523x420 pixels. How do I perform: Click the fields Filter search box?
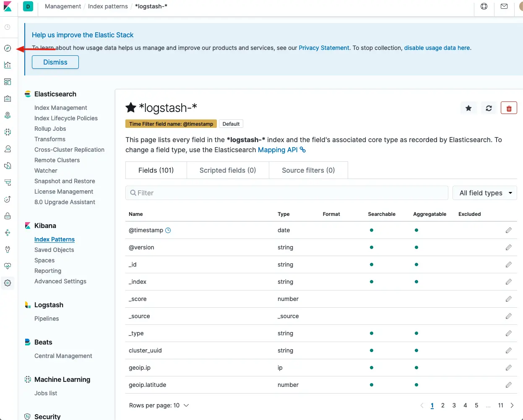[287, 193]
